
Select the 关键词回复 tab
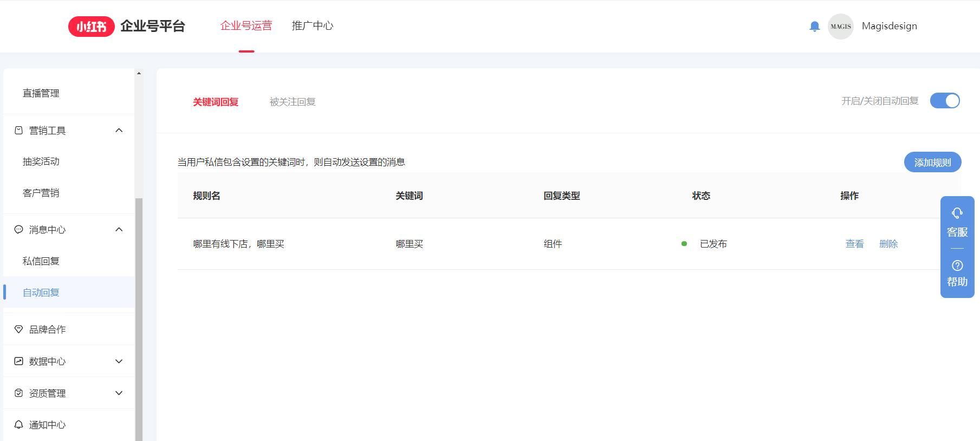click(216, 102)
